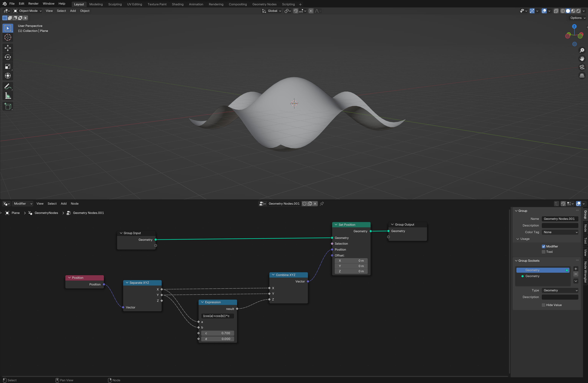The image size is (588, 383).
Task: Open the Global transform orientation dropdown
Action: [x=272, y=11]
